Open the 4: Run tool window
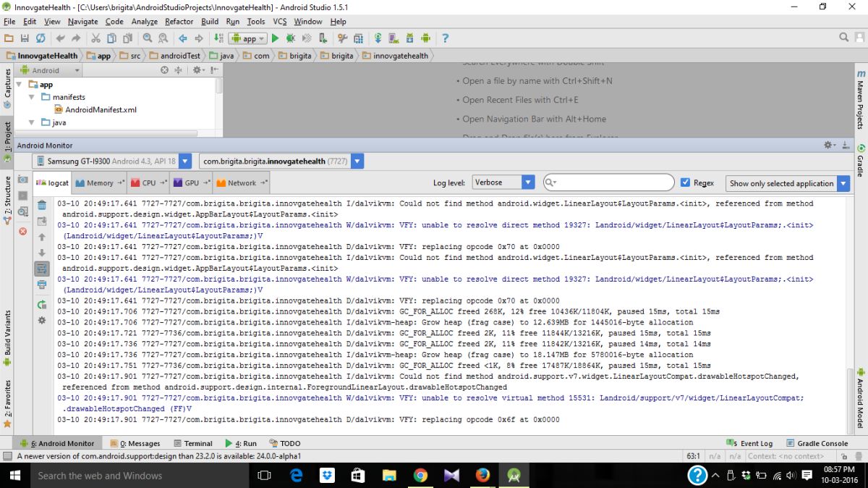Image resolution: width=868 pixels, height=488 pixels. tap(241, 443)
